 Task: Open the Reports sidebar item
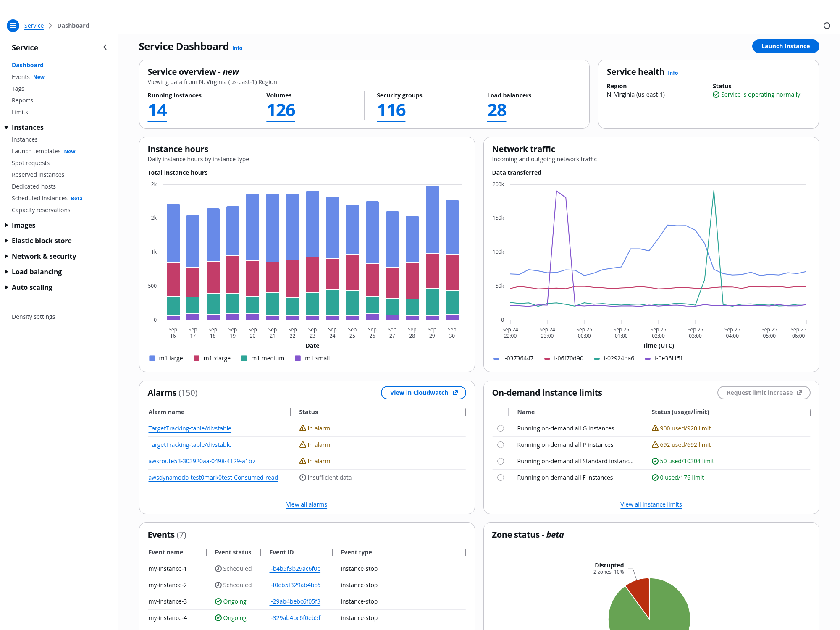22,100
